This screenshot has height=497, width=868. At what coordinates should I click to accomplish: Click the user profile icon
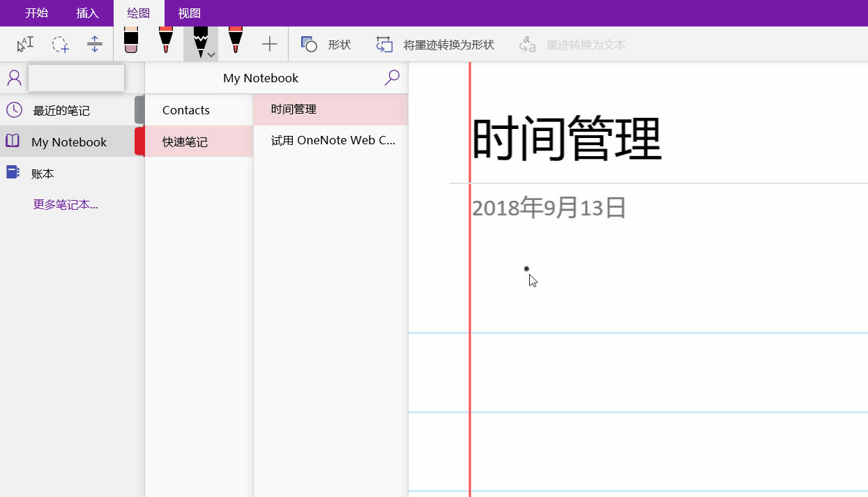[x=14, y=77]
